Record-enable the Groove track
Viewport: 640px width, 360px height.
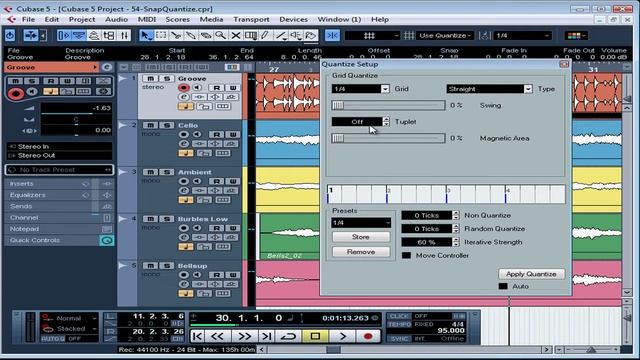tap(183, 87)
